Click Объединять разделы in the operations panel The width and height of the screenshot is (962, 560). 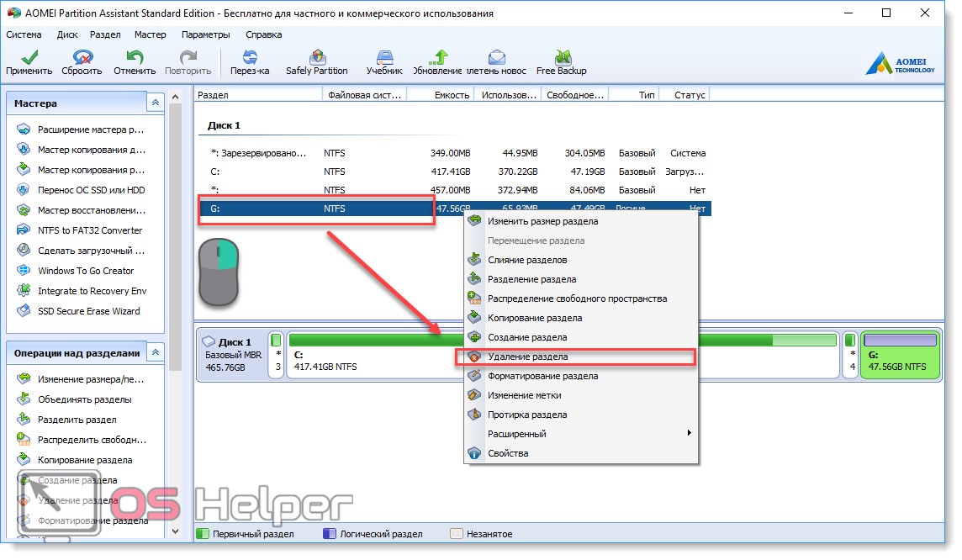click(x=84, y=399)
